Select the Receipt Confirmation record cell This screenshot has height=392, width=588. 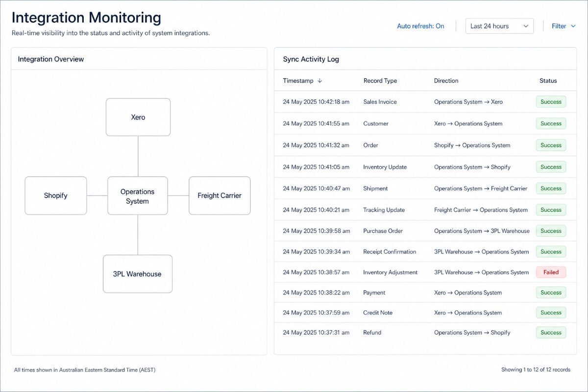click(390, 251)
